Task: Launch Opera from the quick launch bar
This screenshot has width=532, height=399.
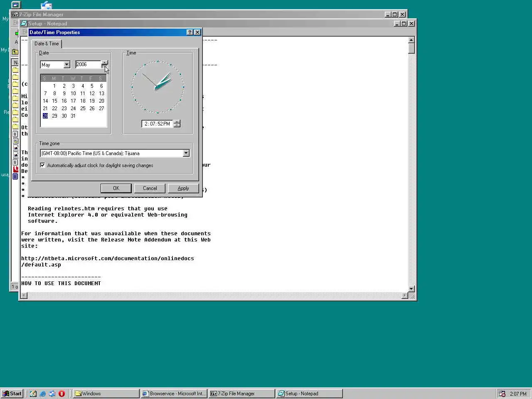Action: pos(62,394)
